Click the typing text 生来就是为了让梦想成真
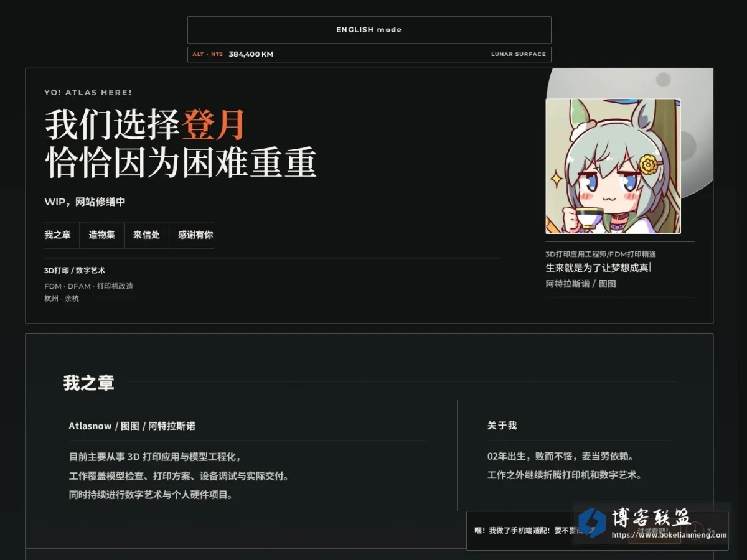747x560 pixels. [598, 268]
